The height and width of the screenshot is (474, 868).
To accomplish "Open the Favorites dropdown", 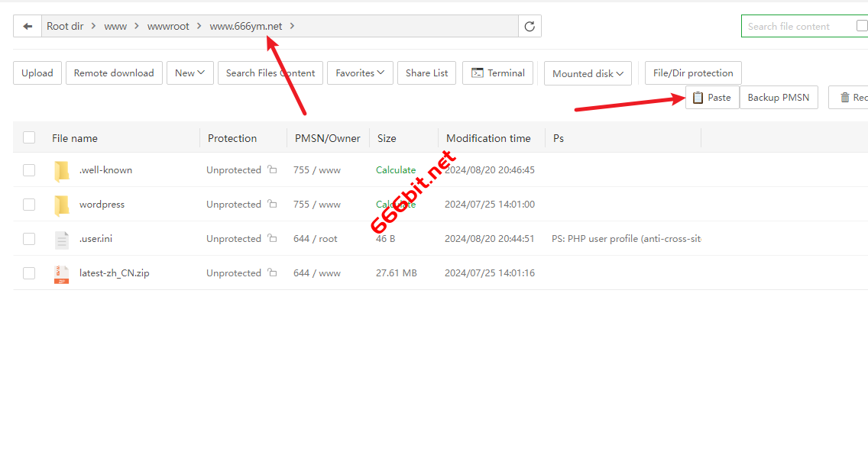I will [360, 73].
